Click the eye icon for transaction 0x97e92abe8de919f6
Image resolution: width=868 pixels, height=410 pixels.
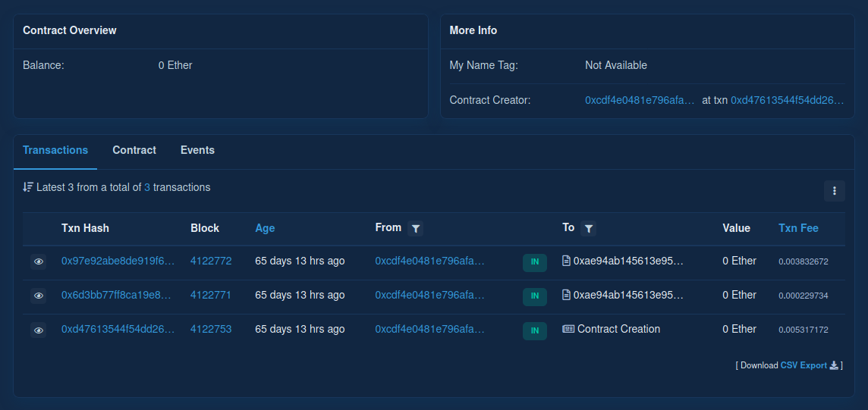(x=38, y=261)
